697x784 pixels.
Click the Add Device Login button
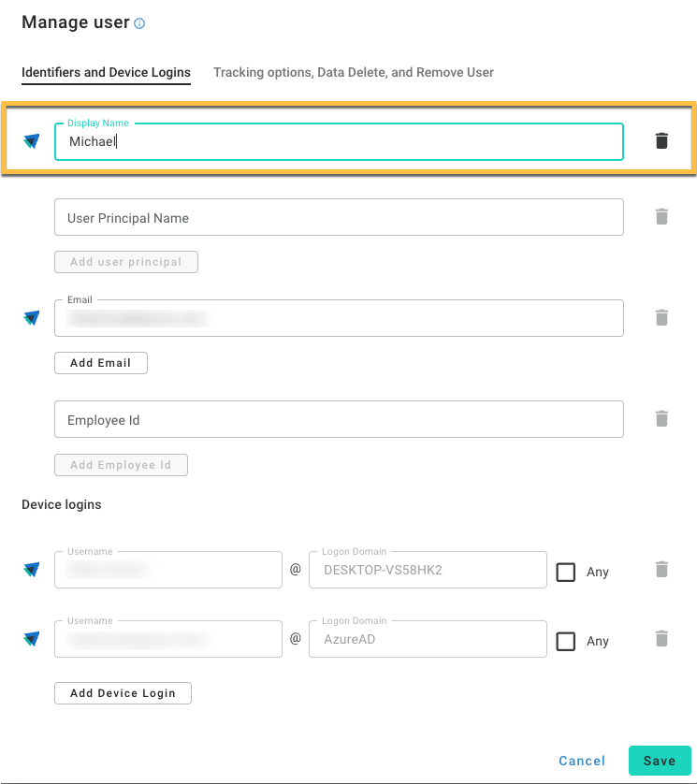point(123,692)
